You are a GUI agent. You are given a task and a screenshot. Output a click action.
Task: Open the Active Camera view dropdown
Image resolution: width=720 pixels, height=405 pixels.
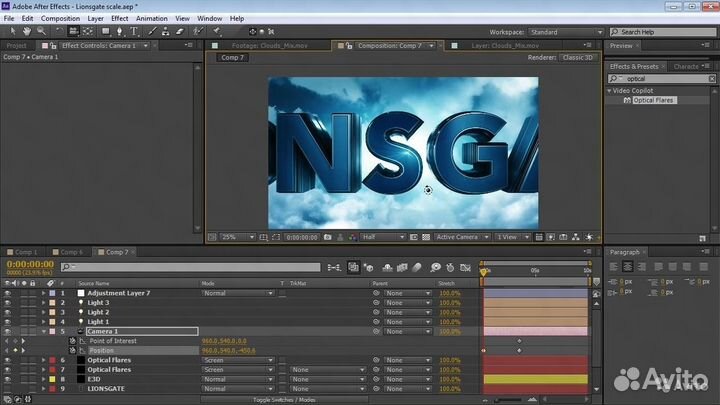point(462,237)
